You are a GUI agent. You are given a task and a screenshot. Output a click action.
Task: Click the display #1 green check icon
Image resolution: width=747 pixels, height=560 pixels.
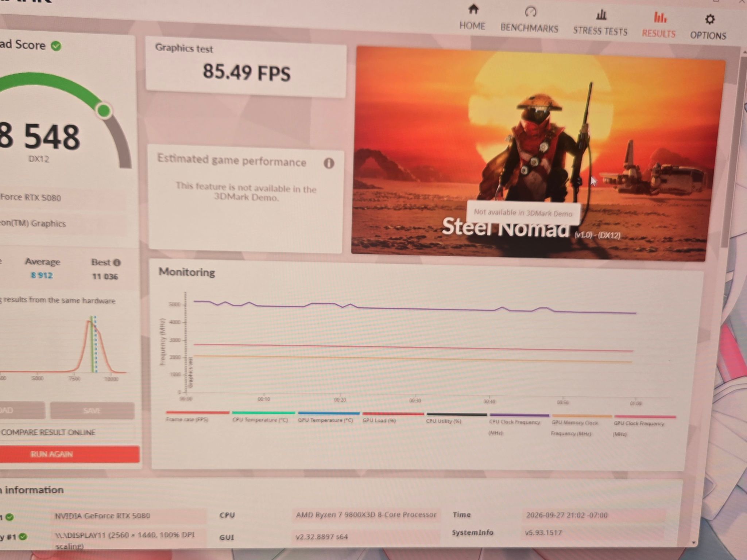23,536
